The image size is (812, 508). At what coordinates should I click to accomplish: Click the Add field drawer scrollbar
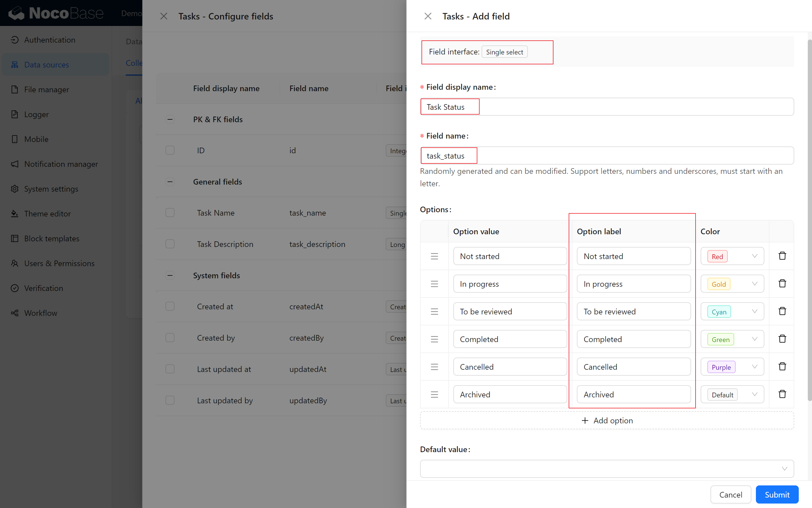809,220
